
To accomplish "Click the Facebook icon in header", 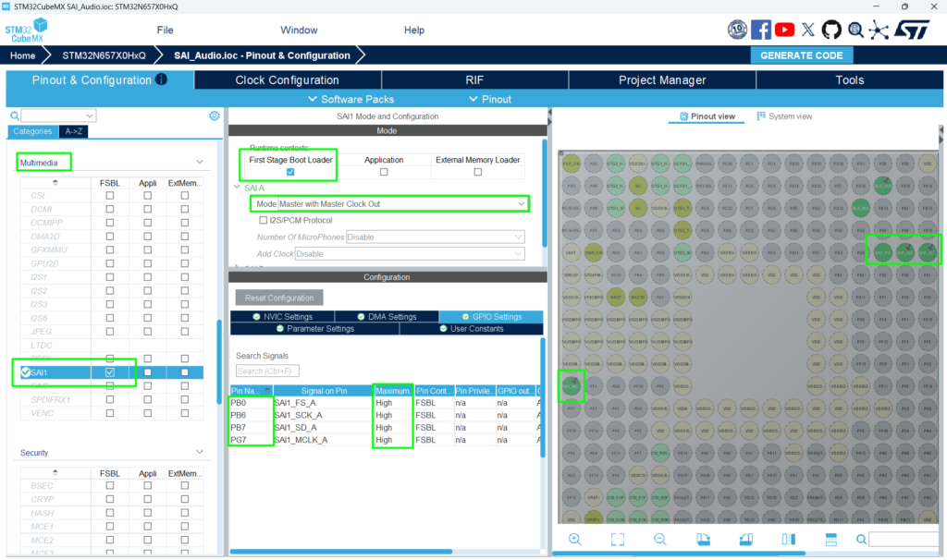I will coord(761,30).
